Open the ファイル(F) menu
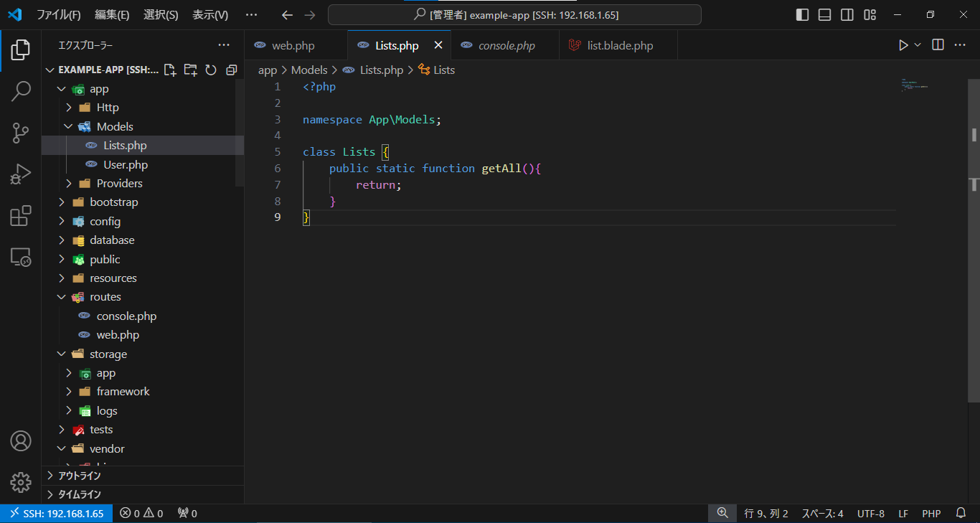The height and width of the screenshot is (523, 980). (x=59, y=14)
